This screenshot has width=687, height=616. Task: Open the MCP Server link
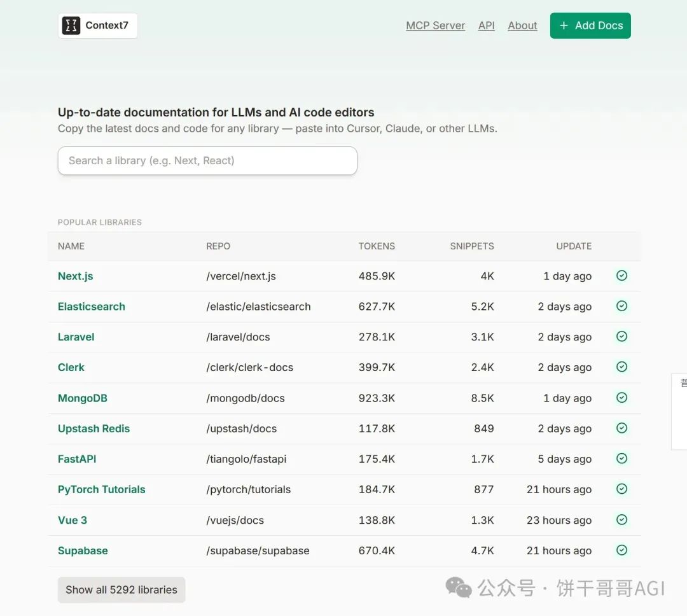tap(436, 25)
